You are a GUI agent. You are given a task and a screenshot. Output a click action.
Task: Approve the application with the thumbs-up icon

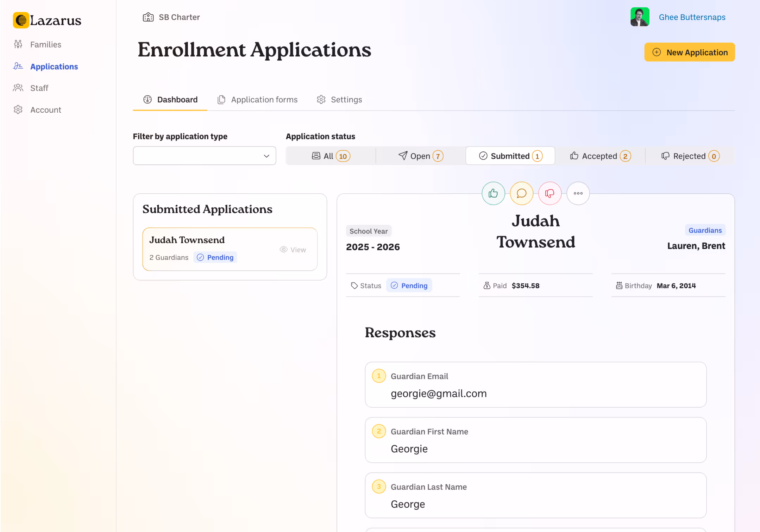[493, 193]
